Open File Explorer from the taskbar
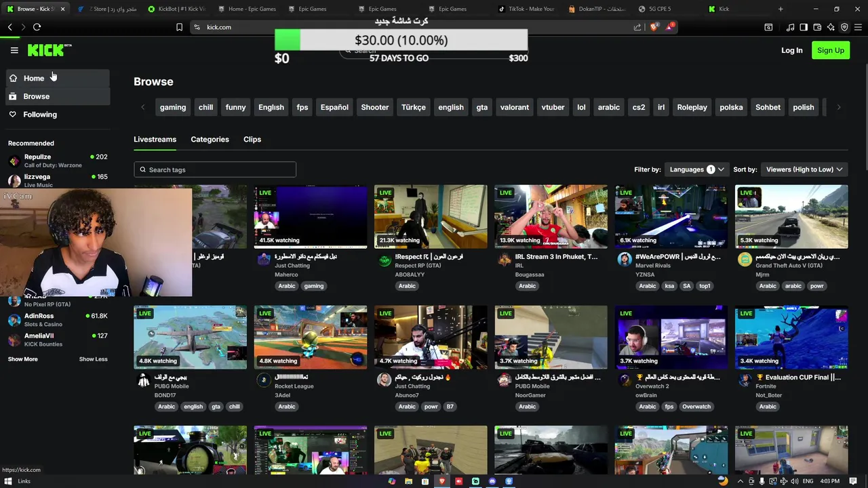The height and width of the screenshot is (488, 868). point(408,481)
